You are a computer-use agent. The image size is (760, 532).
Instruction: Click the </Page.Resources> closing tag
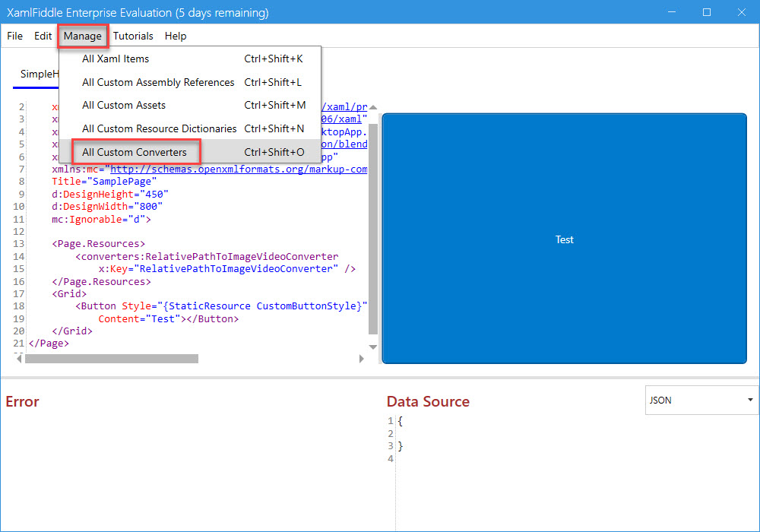click(101, 281)
